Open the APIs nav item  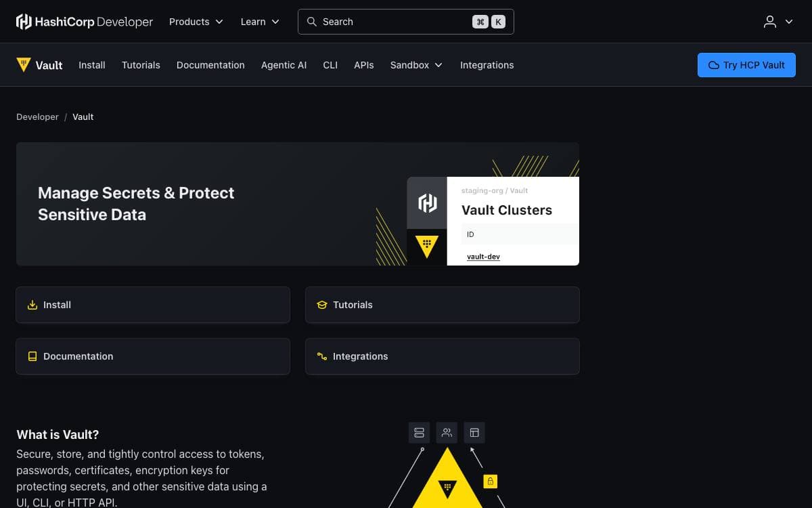[x=364, y=65]
